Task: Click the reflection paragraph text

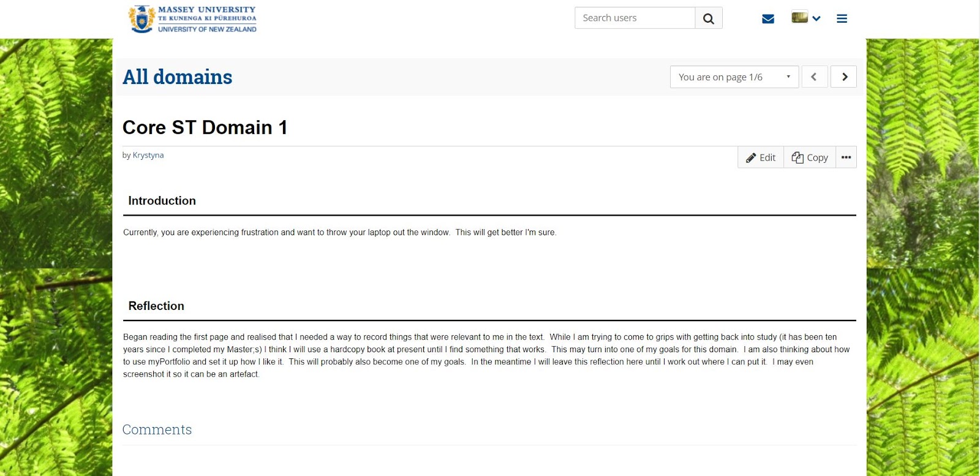Action: 487,356
